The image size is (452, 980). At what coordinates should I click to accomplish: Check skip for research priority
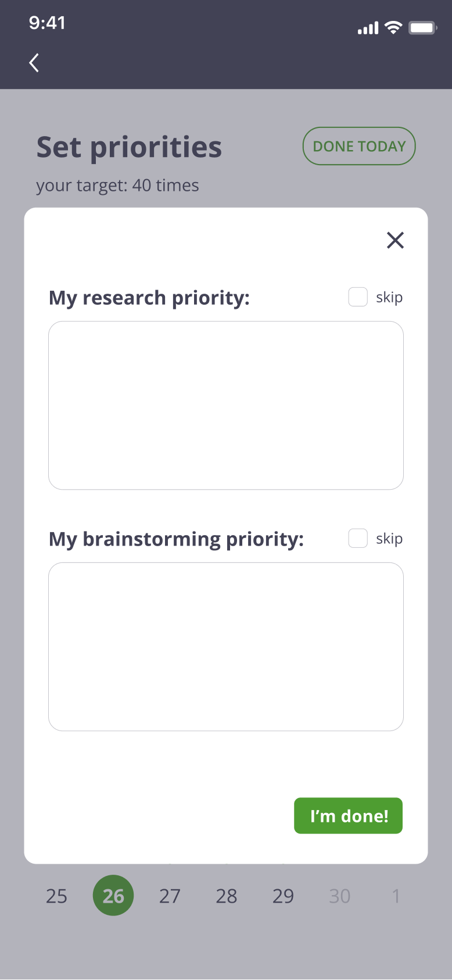click(x=358, y=297)
